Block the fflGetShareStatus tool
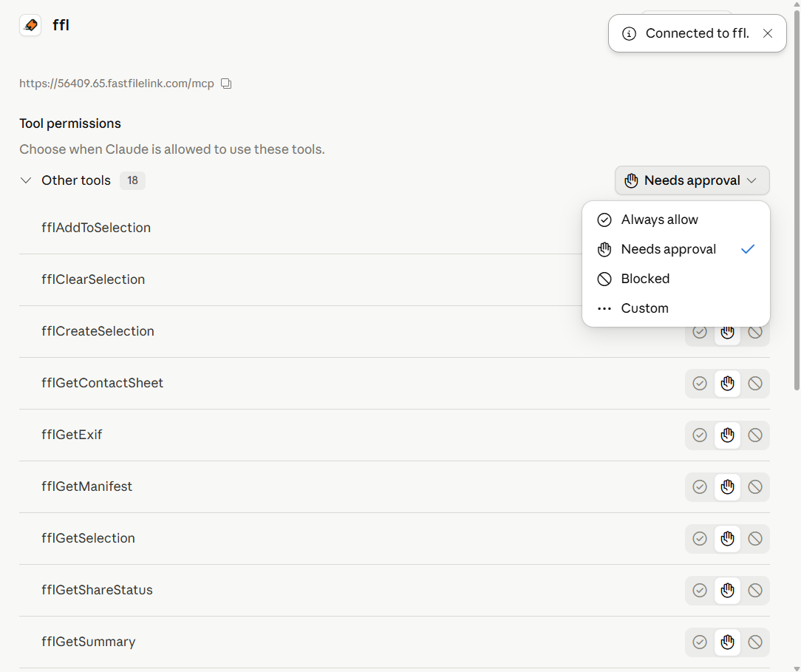This screenshot has width=801, height=672. click(755, 590)
